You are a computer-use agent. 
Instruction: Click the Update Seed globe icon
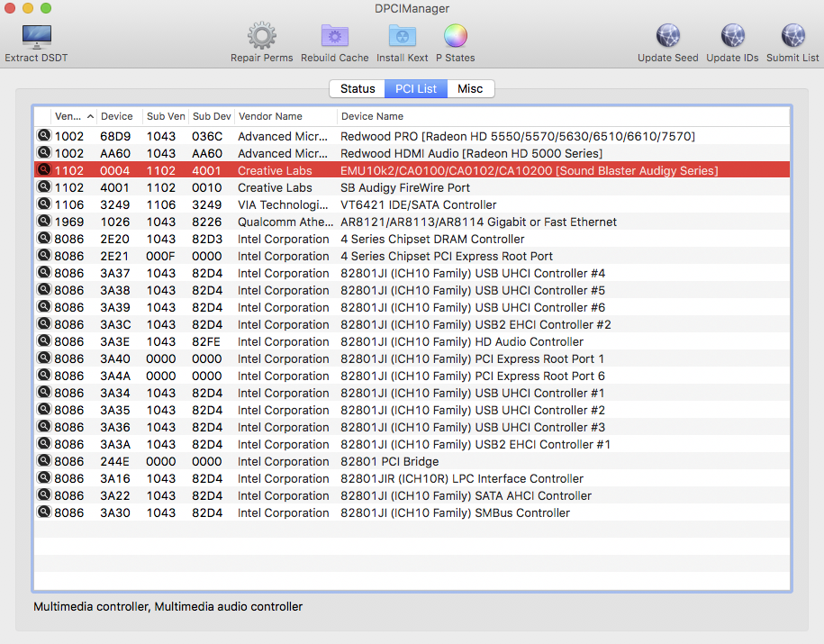[x=668, y=36]
